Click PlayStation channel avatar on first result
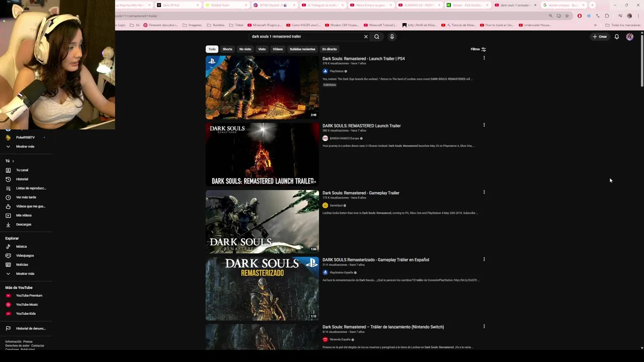Viewport: 644px width, 362px height. tap(325, 71)
